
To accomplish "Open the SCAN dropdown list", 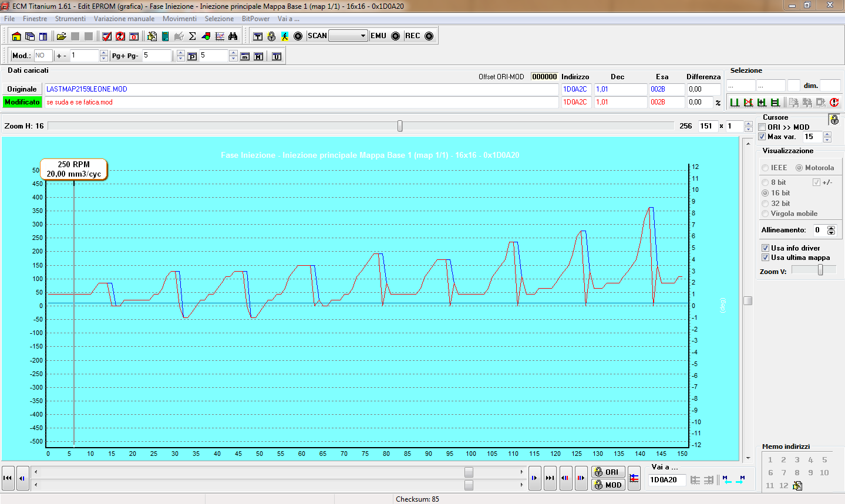I will (x=363, y=36).
